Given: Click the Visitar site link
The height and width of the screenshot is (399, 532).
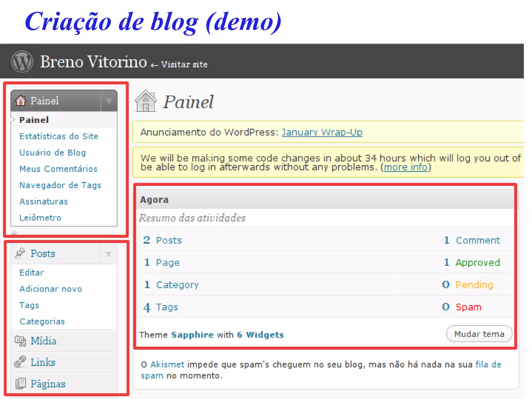Looking at the screenshot, I should click(x=184, y=64).
